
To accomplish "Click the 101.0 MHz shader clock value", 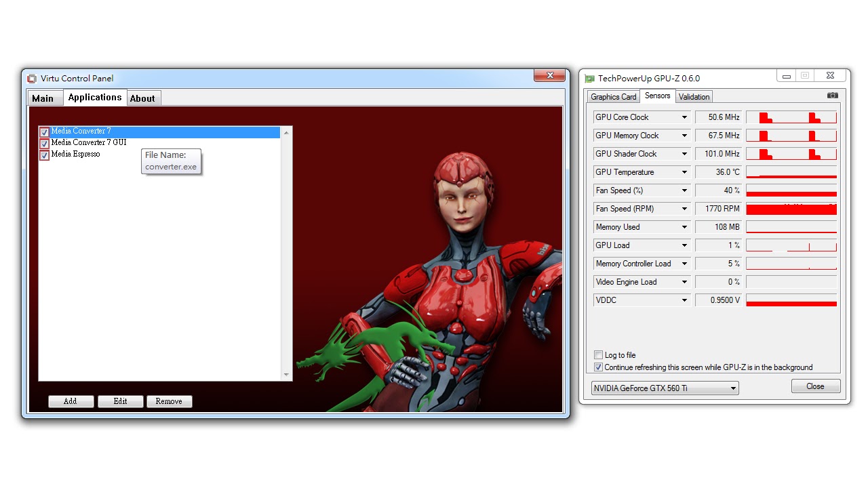I will 718,154.
